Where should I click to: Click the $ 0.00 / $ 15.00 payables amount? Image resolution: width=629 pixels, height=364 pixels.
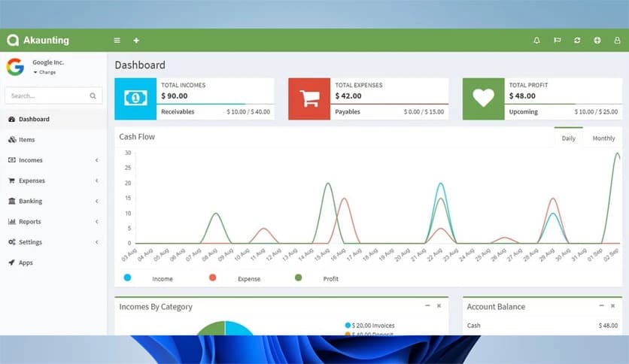(x=424, y=112)
